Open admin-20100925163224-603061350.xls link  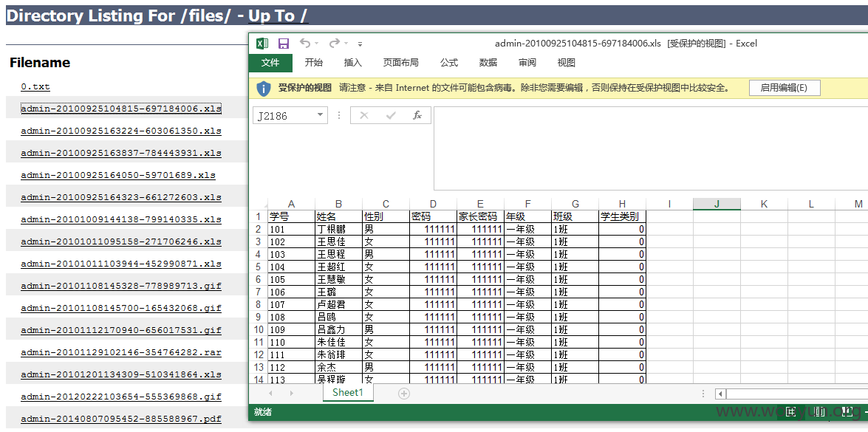(121, 131)
